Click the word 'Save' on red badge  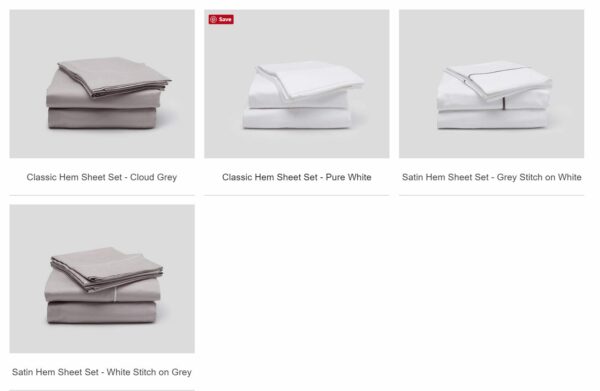pyautogui.click(x=225, y=19)
